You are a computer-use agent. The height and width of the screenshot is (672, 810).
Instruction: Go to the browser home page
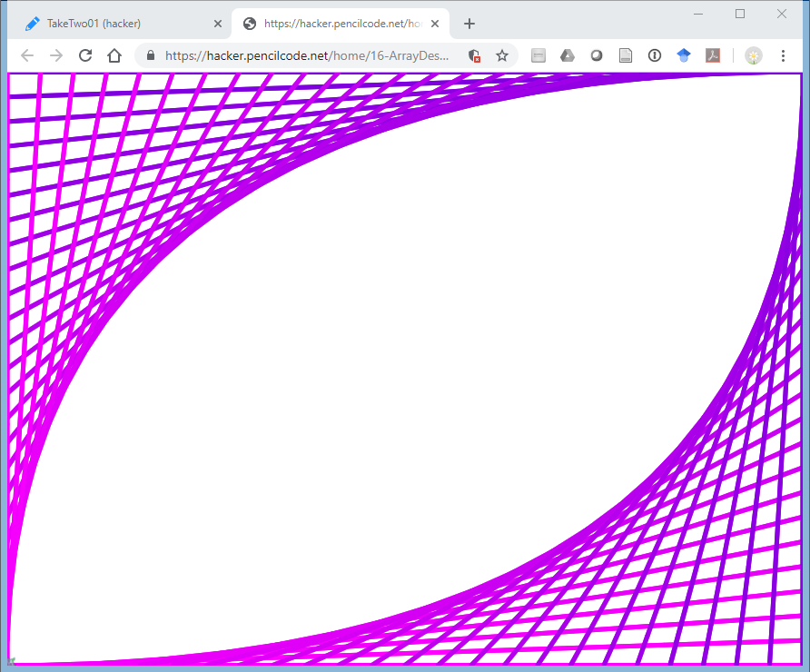pos(114,55)
